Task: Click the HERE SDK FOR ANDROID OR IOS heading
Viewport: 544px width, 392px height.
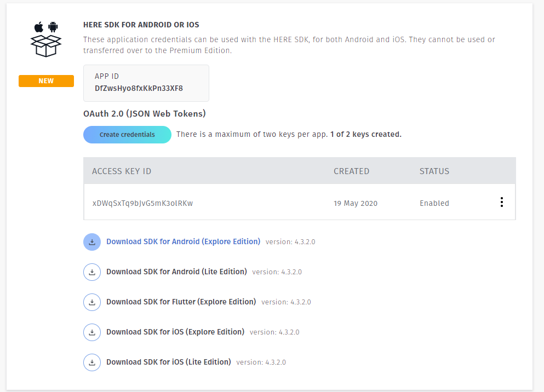Action: click(141, 25)
